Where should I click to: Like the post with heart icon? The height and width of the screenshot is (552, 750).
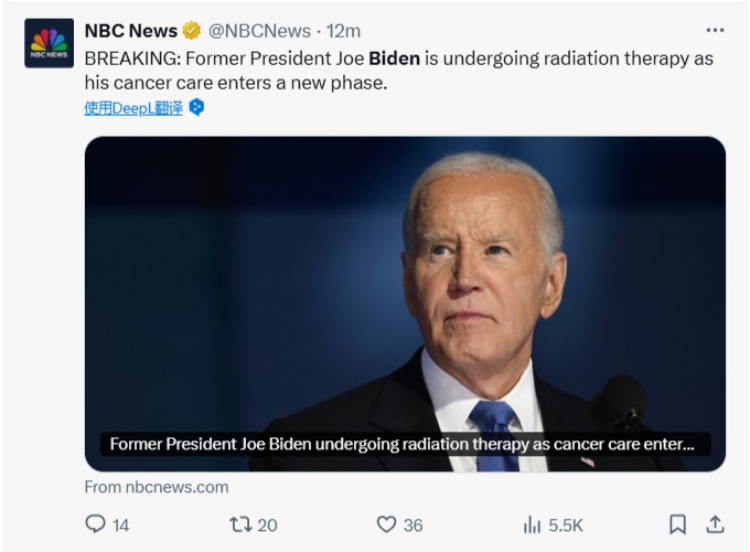click(386, 524)
